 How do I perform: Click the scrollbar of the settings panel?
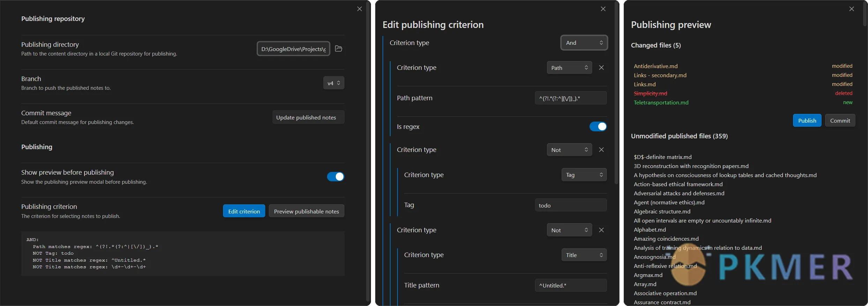point(368,153)
